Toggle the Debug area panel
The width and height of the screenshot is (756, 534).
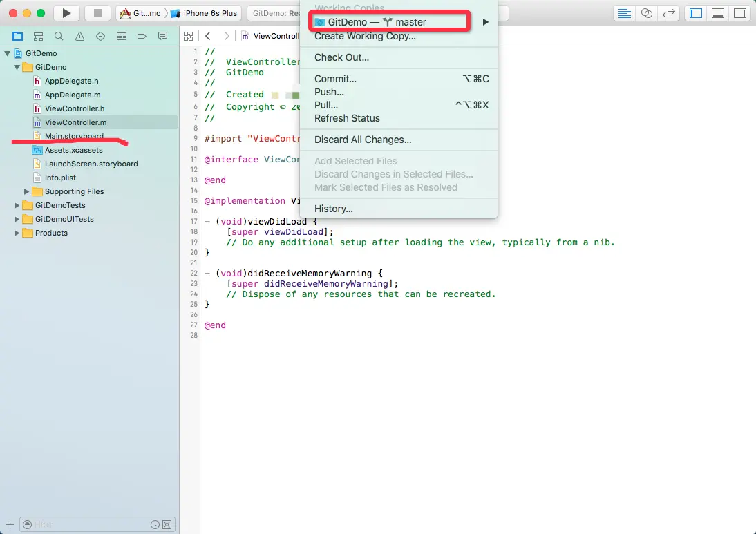pyautogui.click(x=718, y=13)
